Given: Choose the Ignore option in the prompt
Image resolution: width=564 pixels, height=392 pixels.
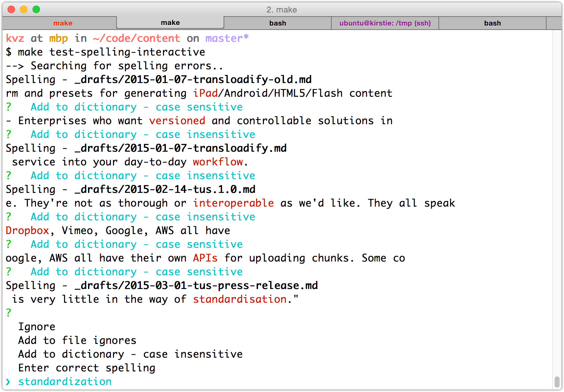Looking at the screenshot, I should click(37, 326).
